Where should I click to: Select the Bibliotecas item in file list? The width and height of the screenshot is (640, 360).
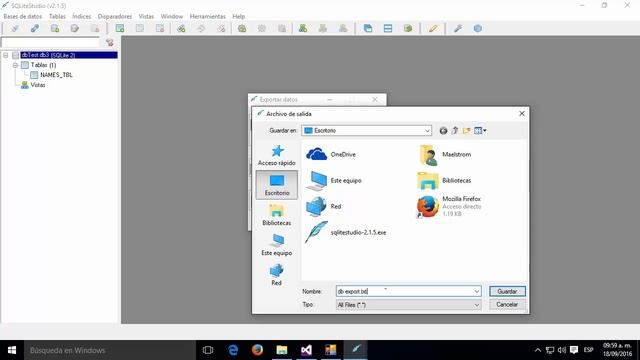coord(444,180)
